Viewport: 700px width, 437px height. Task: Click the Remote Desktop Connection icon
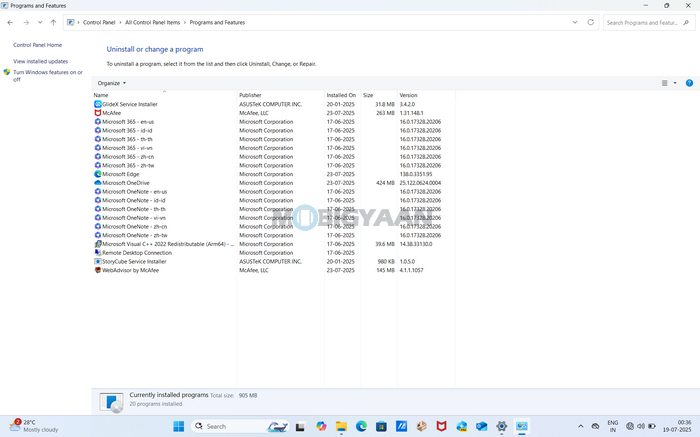pyautogui.click(x=98, y=253)
